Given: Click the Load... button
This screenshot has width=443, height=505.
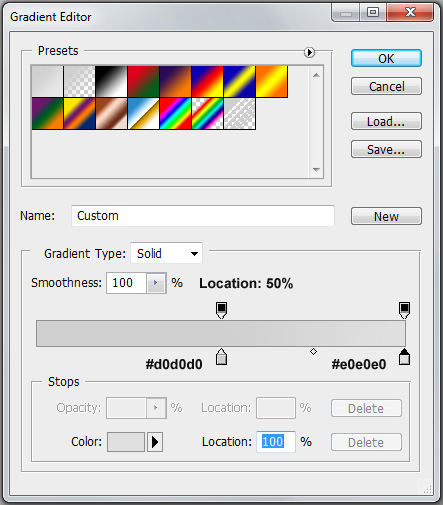Looking at the screenshot, I should point(386,121).
